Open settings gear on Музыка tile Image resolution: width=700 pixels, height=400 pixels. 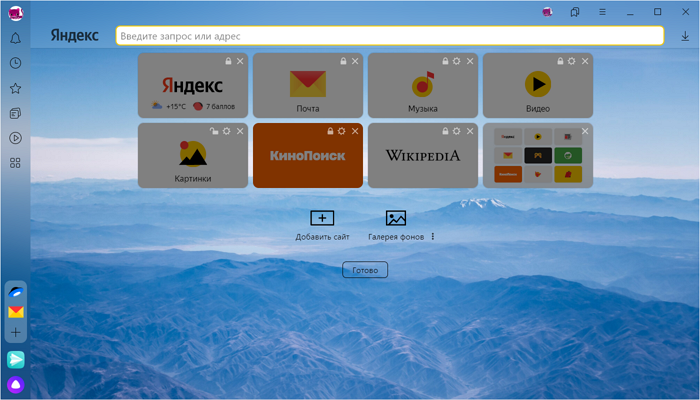(x=457, y=61)
